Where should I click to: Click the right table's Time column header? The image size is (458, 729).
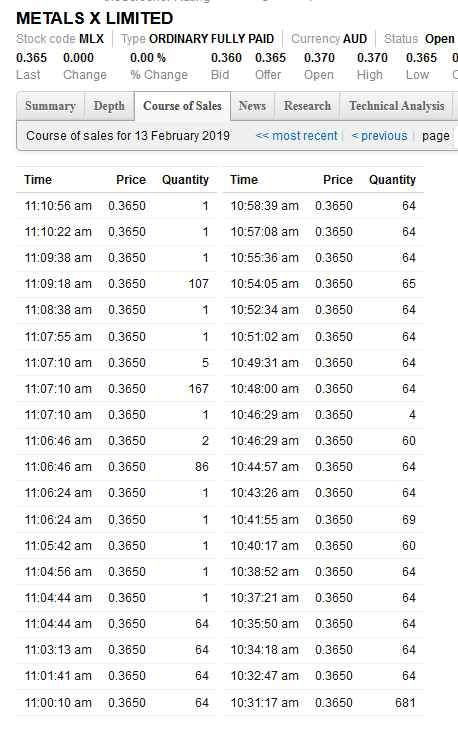pos(244,180)
